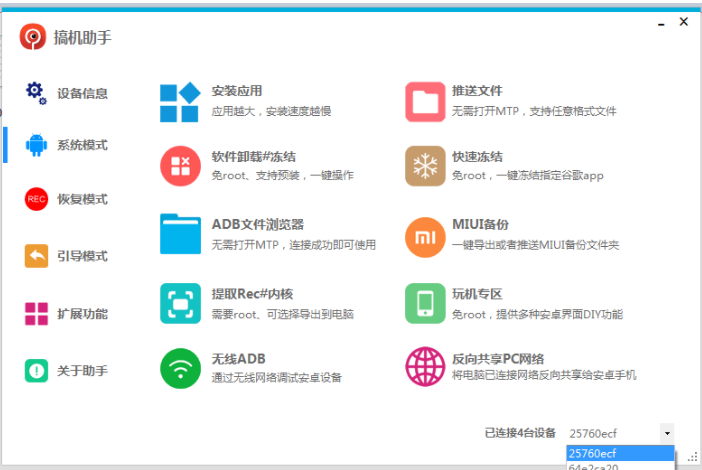Switch to 关于助手 tab label
This screenshot has width=702, height=470.
pos(82,371)
